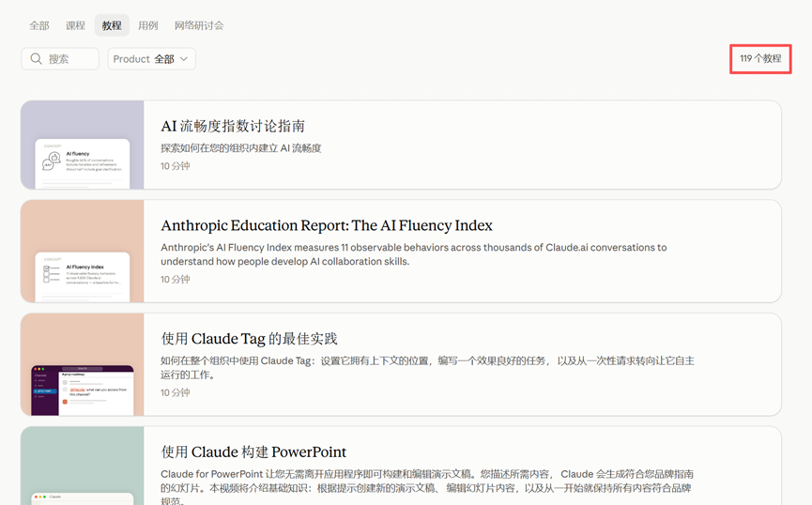Open 使用 Claude 构建 PowerPoint title
Image resolution: width=812 pixels, height=505 pixels.
pos(253,452)
